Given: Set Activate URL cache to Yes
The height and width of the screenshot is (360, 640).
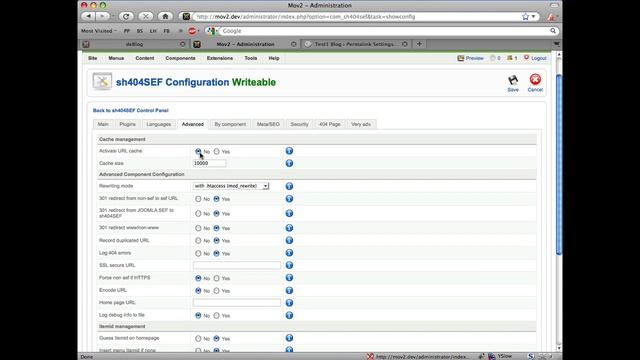Looking at the screenshot, I should point(216,151).
